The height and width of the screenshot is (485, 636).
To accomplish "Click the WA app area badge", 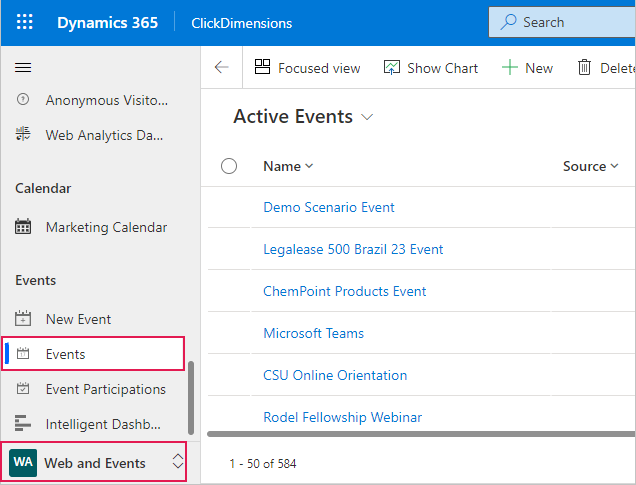I will tap(23, 463).
